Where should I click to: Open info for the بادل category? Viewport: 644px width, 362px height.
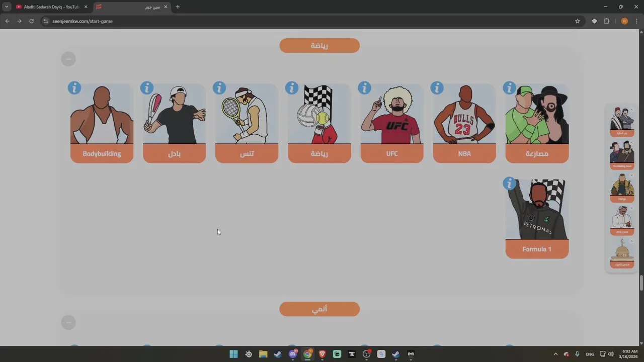(147, 88)
